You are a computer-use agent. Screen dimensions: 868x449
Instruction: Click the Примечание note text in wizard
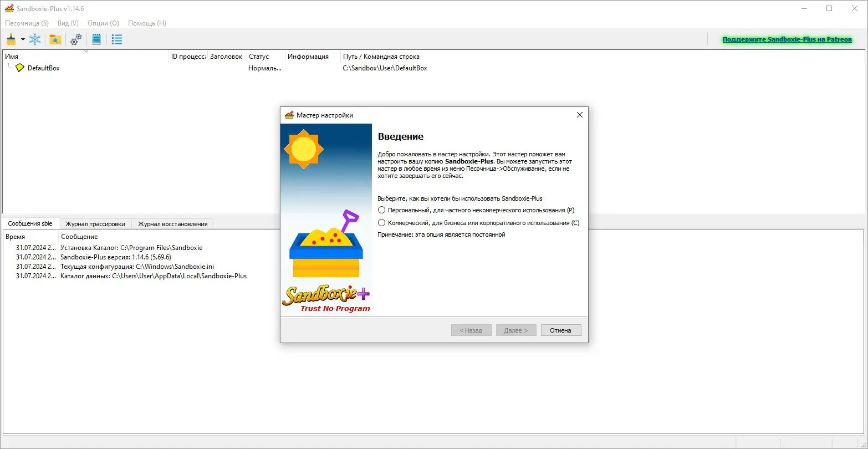click(441, 234)
